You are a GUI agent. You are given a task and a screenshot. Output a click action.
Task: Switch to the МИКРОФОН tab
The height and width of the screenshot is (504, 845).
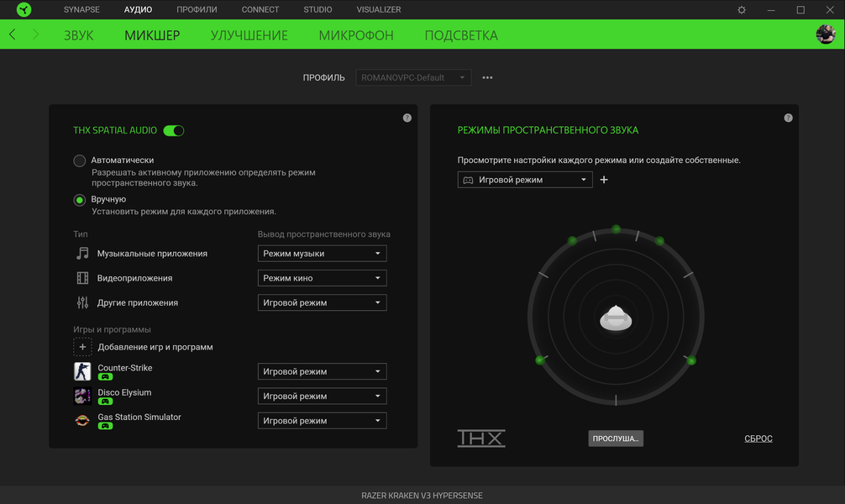[356, 35]
